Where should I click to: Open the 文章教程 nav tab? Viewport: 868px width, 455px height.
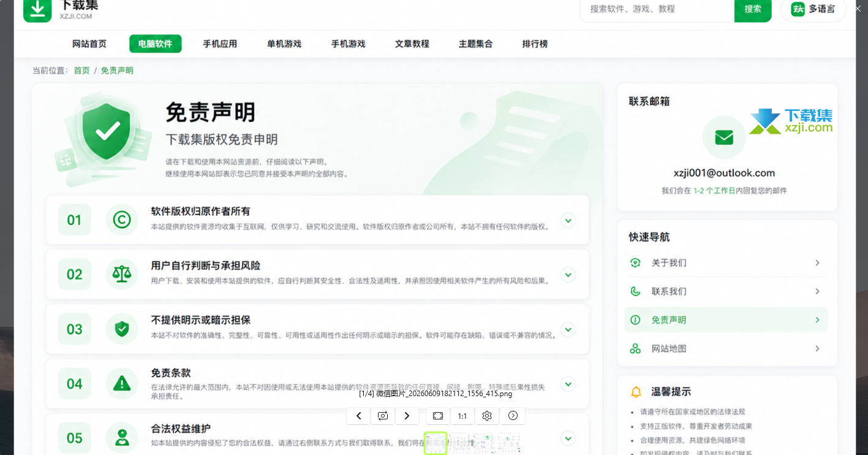[412, 44]
